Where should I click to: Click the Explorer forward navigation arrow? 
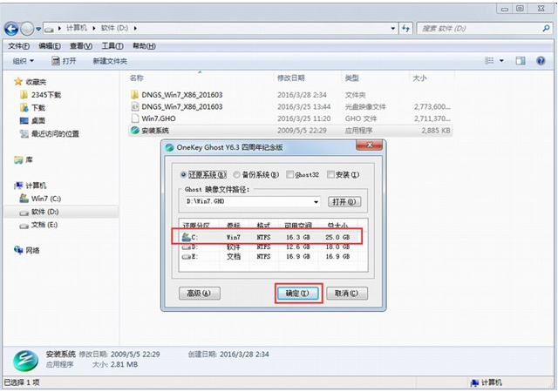[x=27, y=29]
